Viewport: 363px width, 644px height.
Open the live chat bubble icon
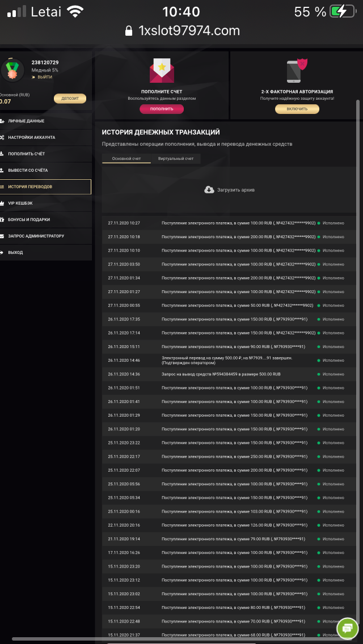click(347, 628)
